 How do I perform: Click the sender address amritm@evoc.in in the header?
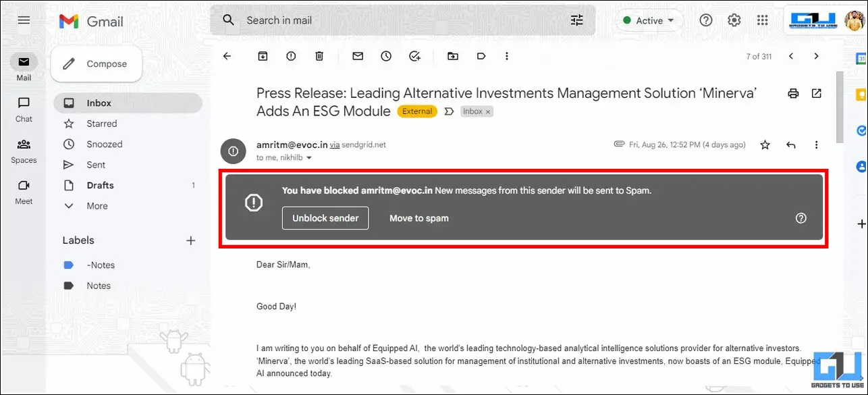[292, 144]
